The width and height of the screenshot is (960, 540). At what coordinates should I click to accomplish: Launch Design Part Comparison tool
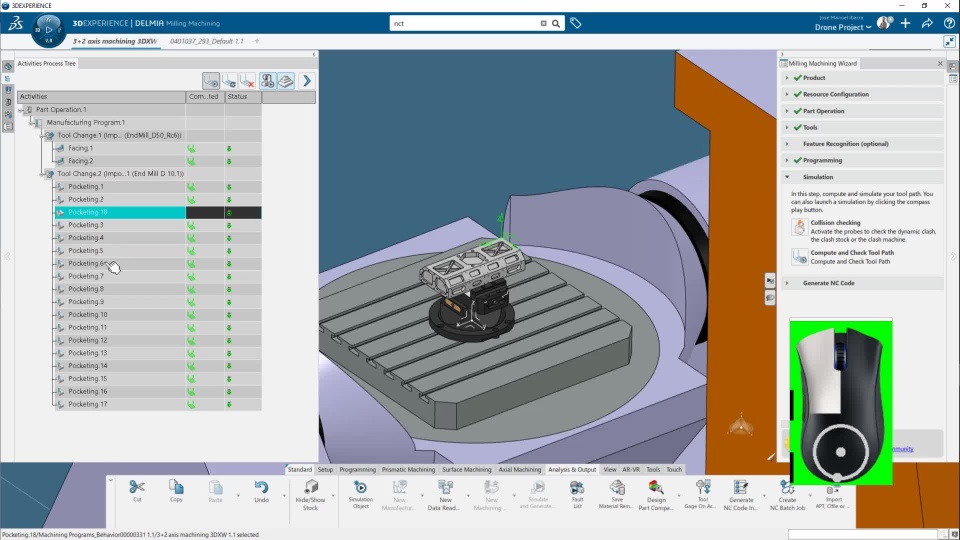(x=656, y=487)
